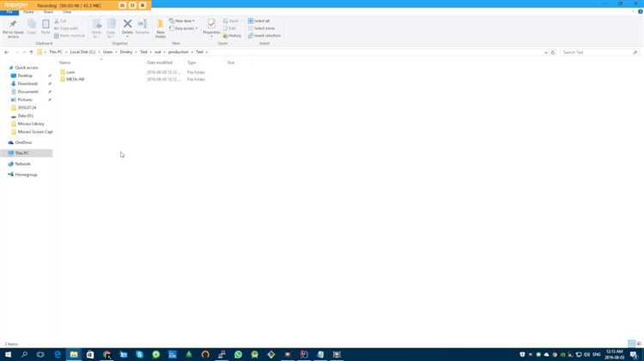This screenshot has height=361, width=644.
Task: Click Pin to Quick access icon
Action: [x=13, y=24]
